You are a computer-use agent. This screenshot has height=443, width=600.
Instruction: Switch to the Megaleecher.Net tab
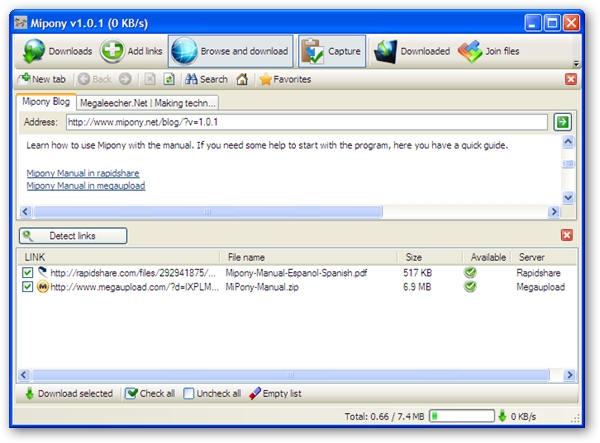pos(148,103)
